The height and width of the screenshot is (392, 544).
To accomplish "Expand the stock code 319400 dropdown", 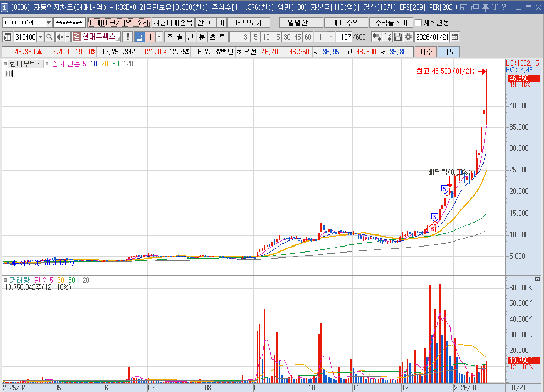I will coord(40,37).
